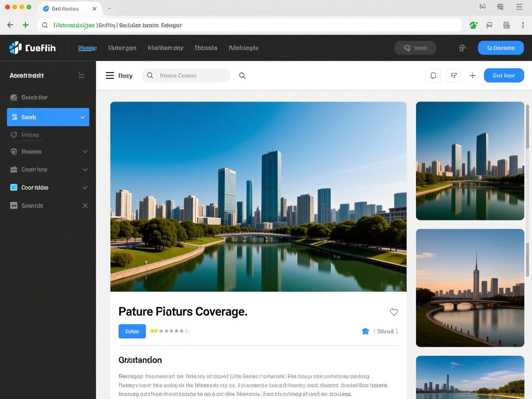Click the flag icon button in the toolbar
The width and height of the screenshot is (532, 399).
pyautogui.click(x=453, y=76)
